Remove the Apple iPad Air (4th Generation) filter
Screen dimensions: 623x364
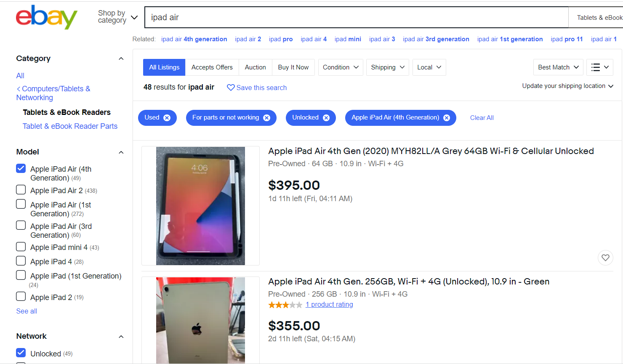447,118
